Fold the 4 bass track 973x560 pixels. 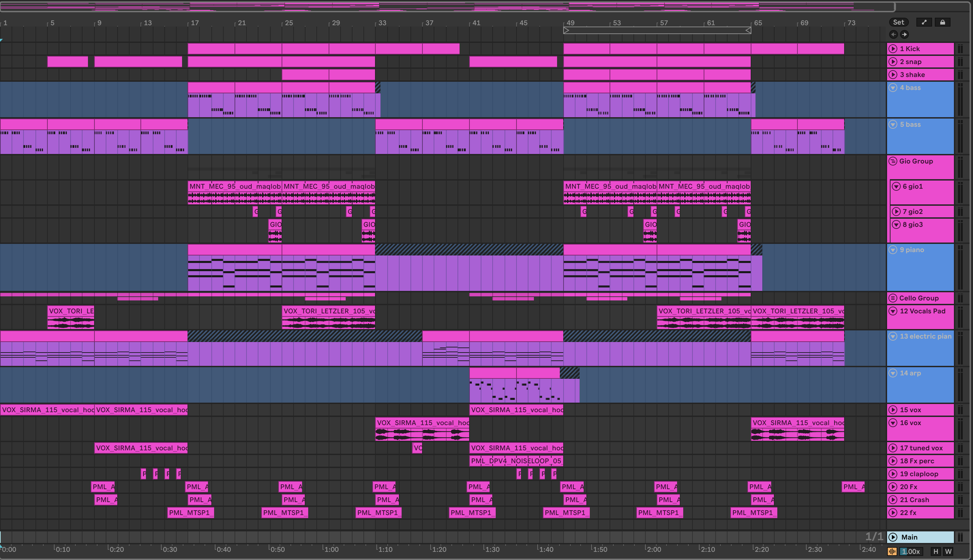(x=893, y=88)
